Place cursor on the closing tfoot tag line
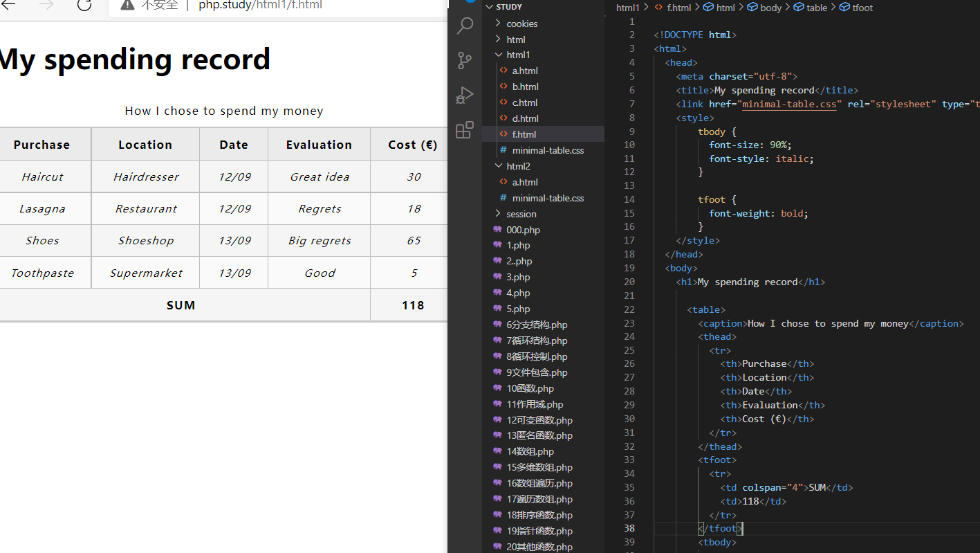This screenshot has height=553, width=980. click(x=720, y=528)
